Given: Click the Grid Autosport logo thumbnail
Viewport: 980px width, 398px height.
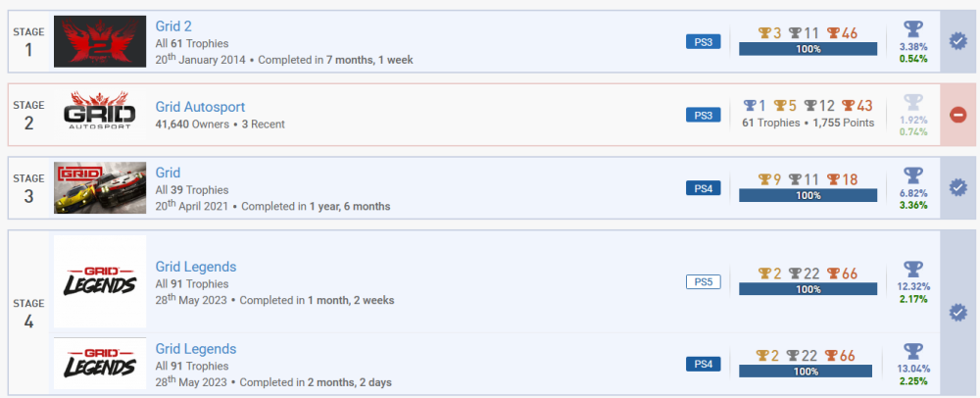Looking at the screenshot, I should point(100,115).
